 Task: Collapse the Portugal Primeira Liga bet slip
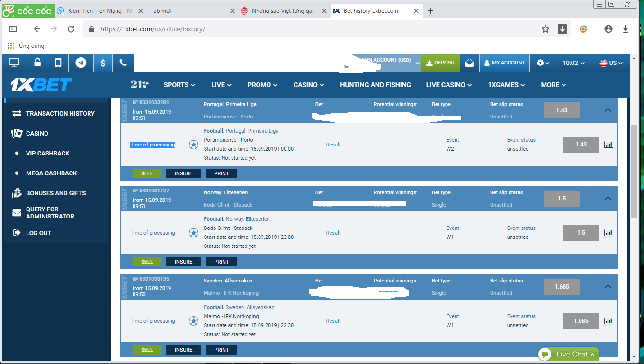point(608,110)
